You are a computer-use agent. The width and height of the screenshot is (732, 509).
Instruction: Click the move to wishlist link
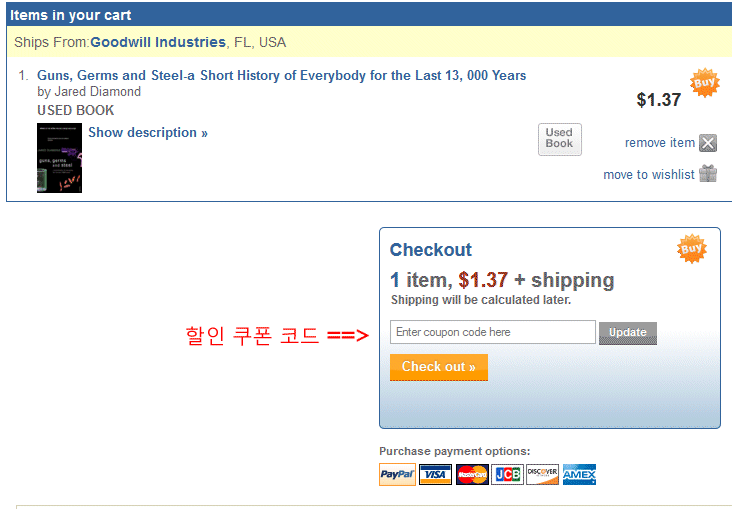[649, 175]
